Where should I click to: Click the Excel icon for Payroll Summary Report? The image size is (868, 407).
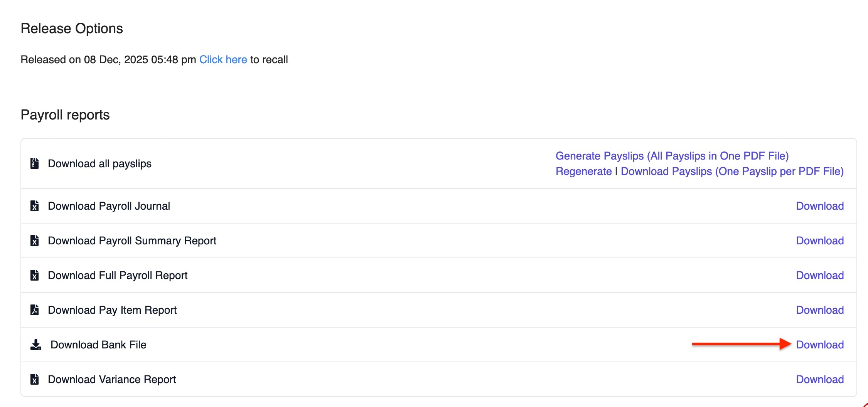(34, 240)
